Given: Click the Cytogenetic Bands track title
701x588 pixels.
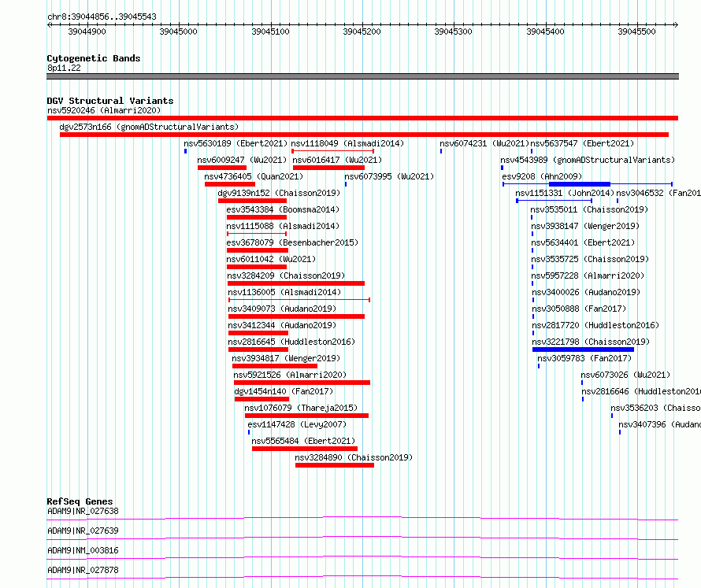Looking at the screenshot, I should point(94,58).
